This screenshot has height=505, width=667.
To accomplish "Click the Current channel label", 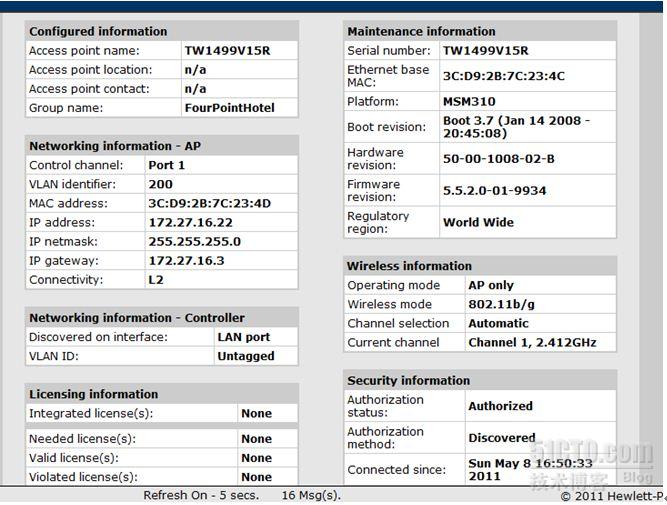I will click(x=393, y=343).
